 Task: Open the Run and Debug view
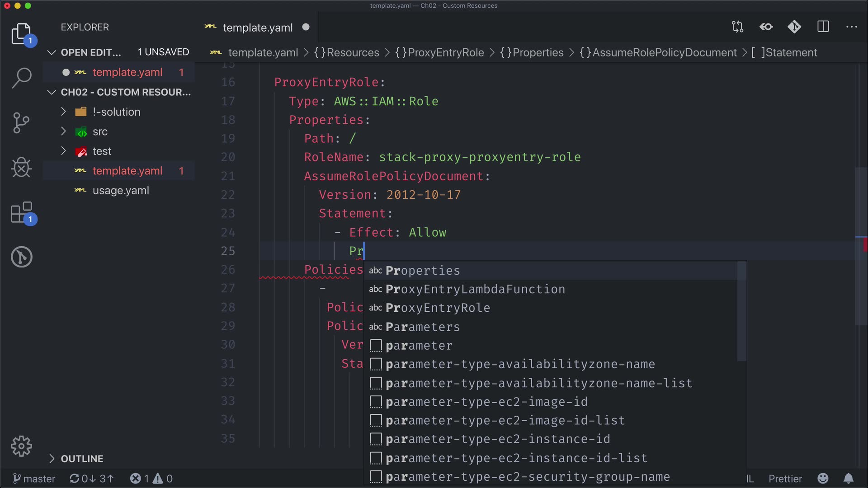click(x=21, y=168)
